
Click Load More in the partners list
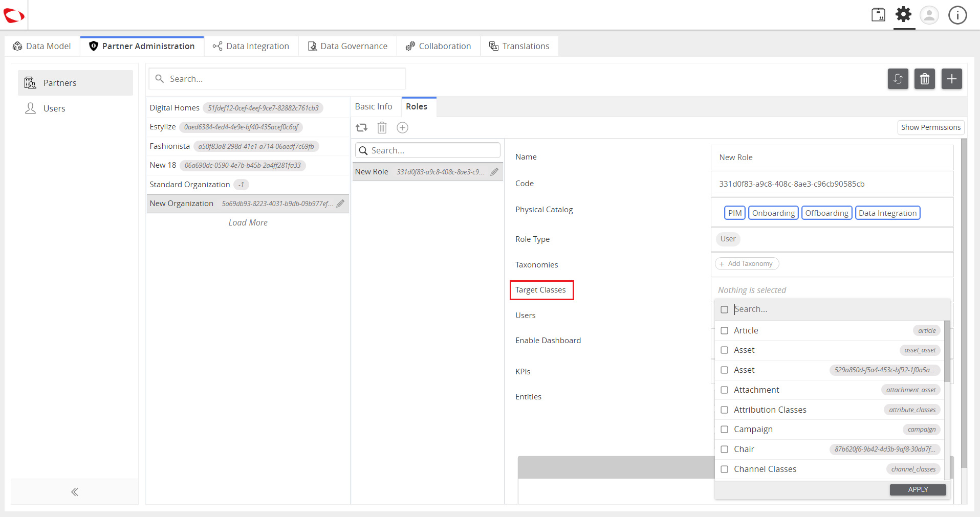point(248,223)
